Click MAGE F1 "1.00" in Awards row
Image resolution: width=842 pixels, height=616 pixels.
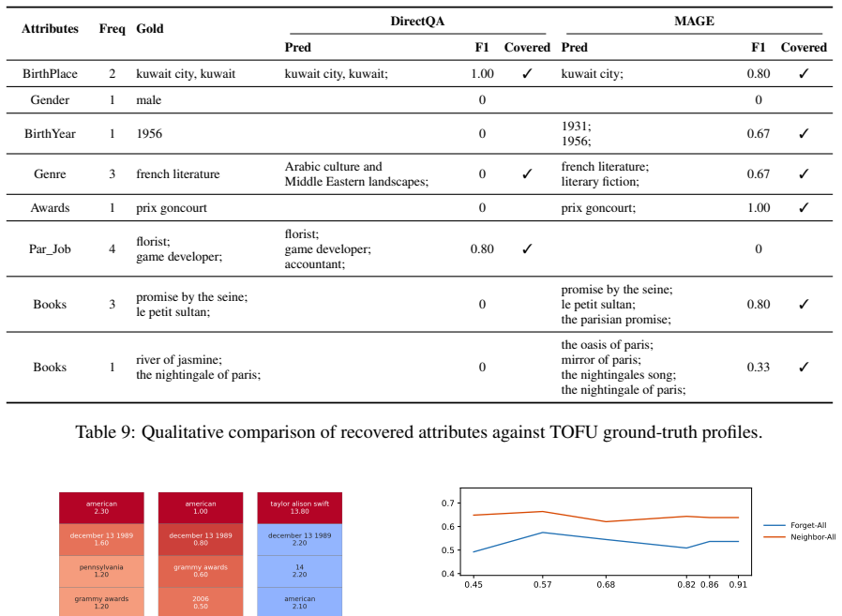[759, 208]
